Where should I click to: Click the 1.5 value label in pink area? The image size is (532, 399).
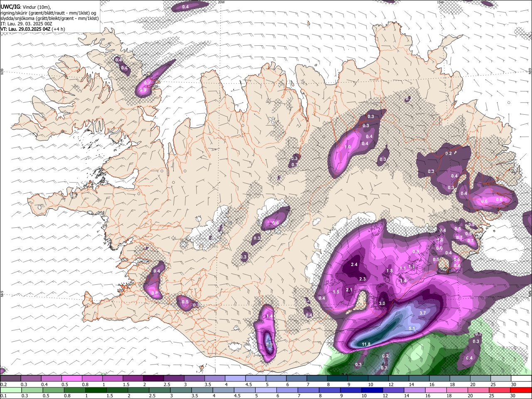pyautogui.click(x=336, y=292)
